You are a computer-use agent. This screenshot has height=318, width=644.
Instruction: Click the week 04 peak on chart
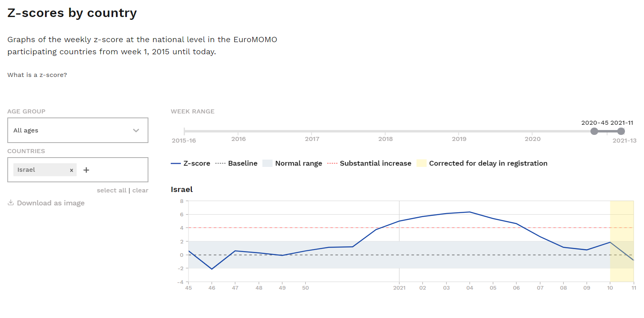coord(470,212)
